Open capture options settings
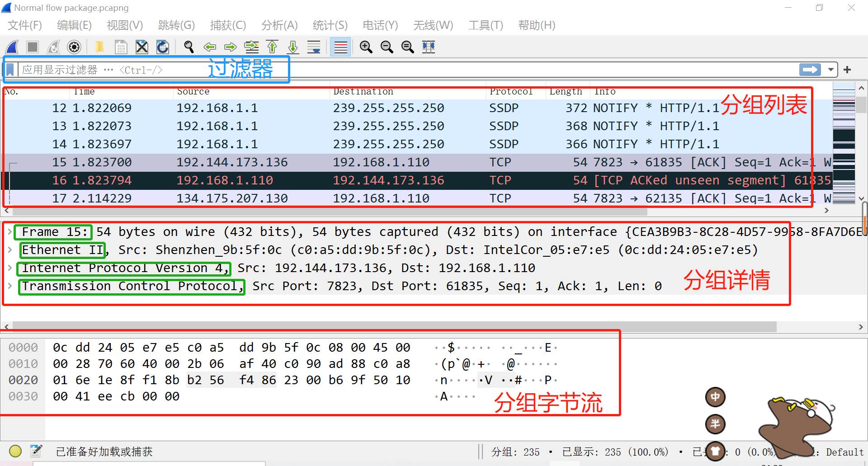 74,47
